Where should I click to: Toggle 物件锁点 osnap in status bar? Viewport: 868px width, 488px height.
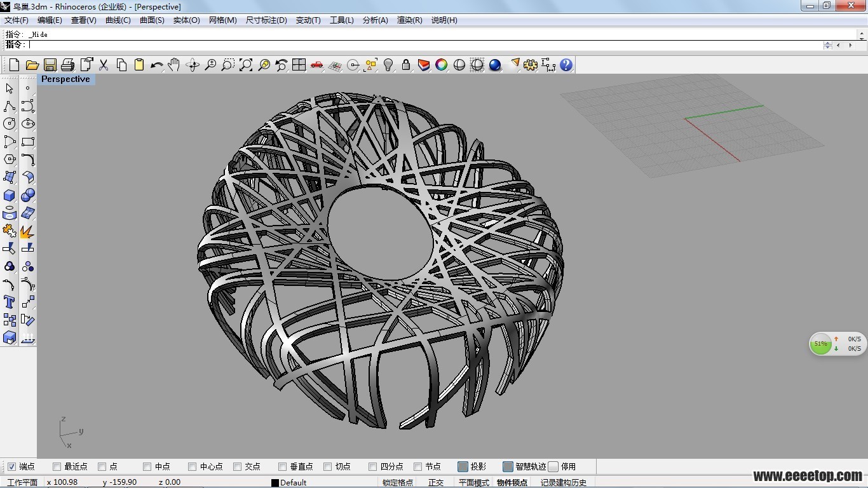(x=512, y=482)
